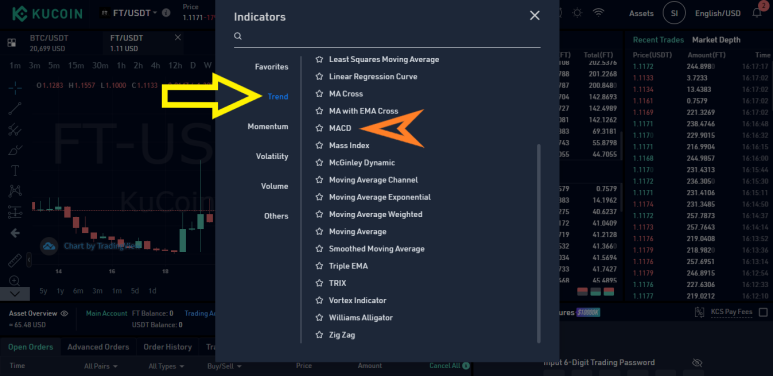Favorite the Least Squares Moving Average star
773x376 pixels.
tap(319, 59)
